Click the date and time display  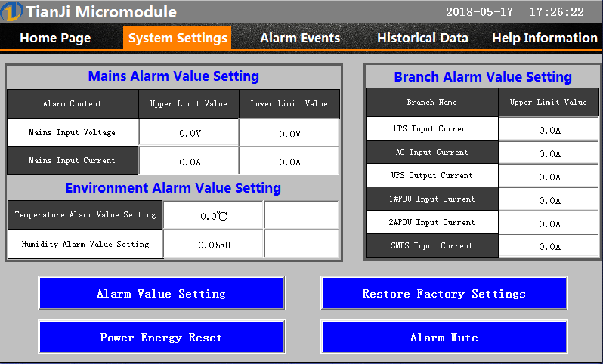(514, 12)
